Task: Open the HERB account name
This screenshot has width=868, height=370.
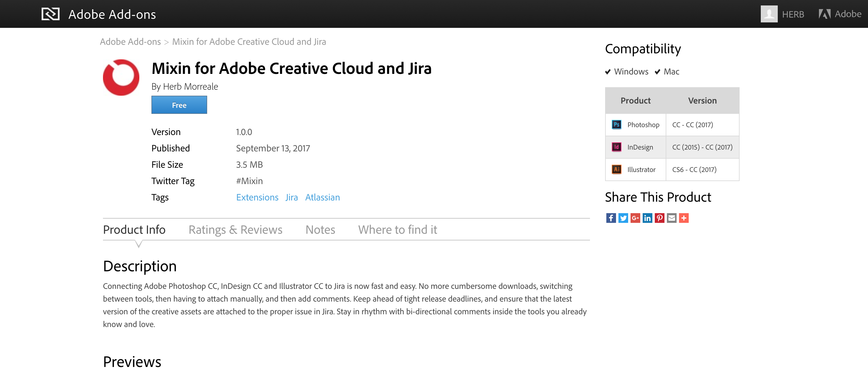Action: [793, 14]
